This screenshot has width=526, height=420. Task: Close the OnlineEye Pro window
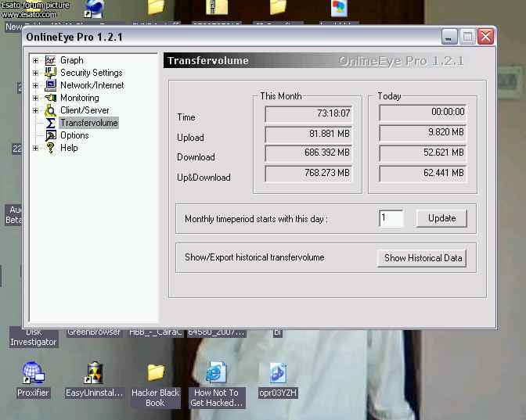tap(485, 37)
